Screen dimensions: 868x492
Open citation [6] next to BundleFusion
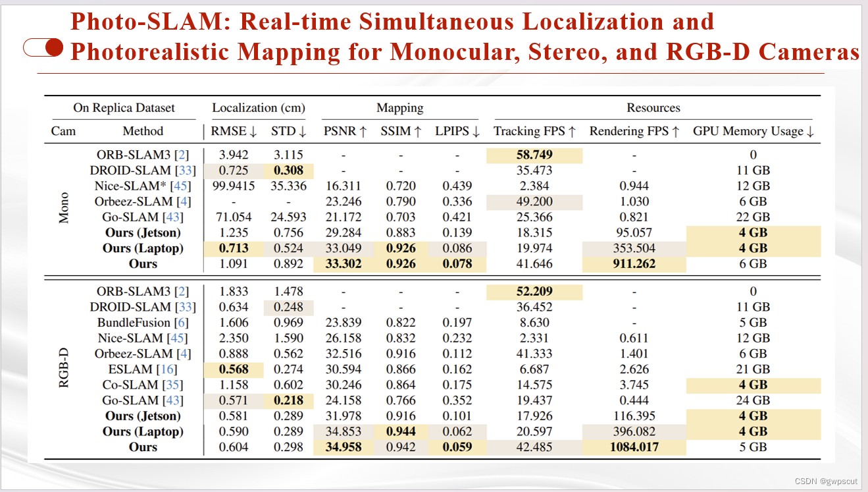click(x=181, y=323)
